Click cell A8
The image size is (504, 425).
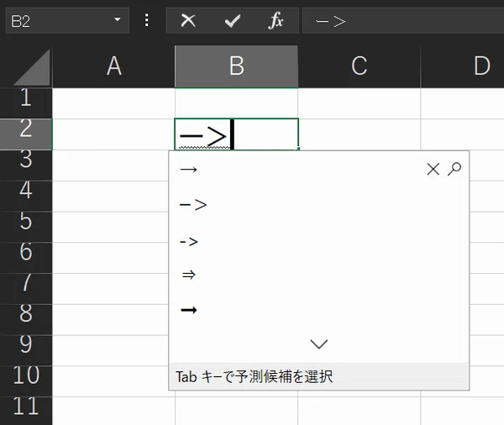(111, 319)
